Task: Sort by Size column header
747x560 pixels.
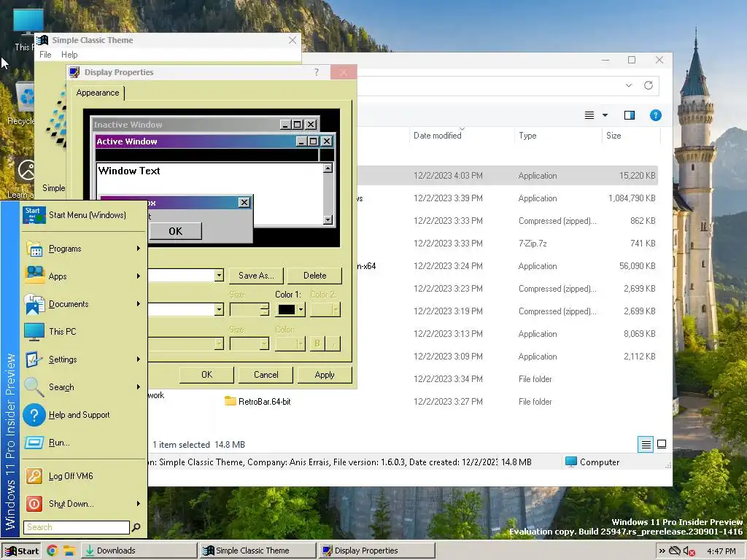Action: point(614,136)
